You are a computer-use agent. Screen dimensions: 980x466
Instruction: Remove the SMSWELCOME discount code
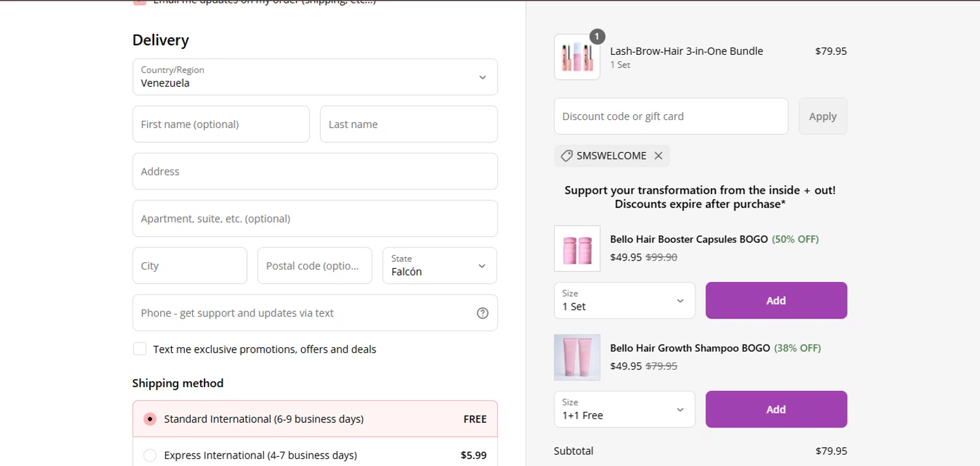click(x=659, y=156)
